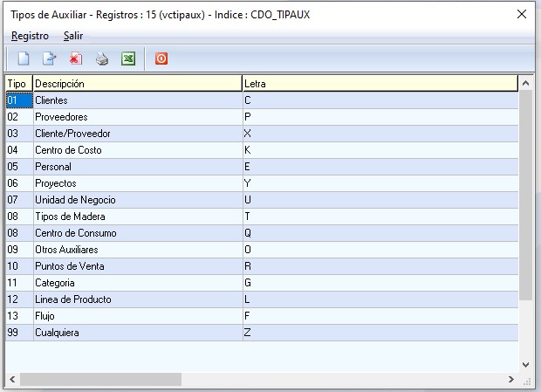
Task: Click the new record toolbar icon
Action: (x=24, y=58)
